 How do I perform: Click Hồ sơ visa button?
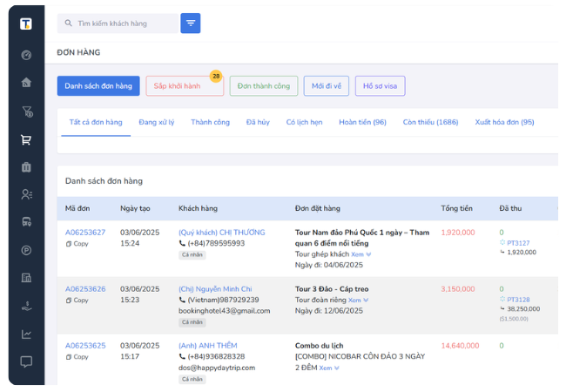pos(381,86)
